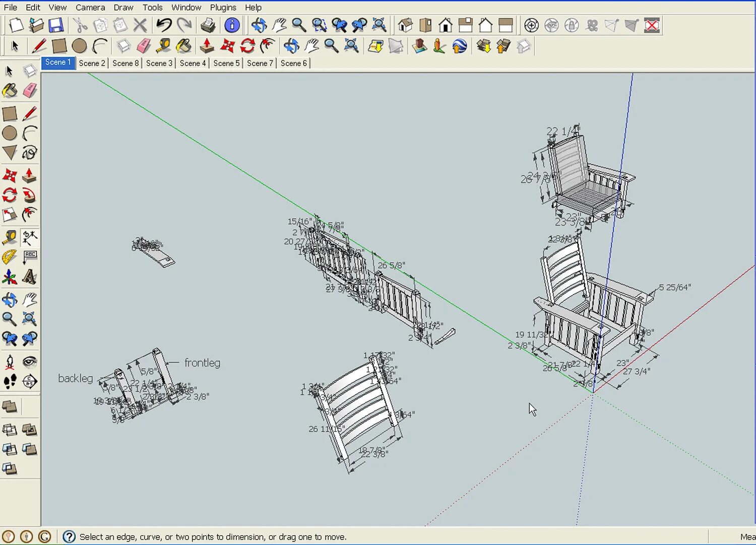This screenshot has width=756, height=545.
Task: Click the crosshair target icon in top toolbar
Action: tap(531, 25)
